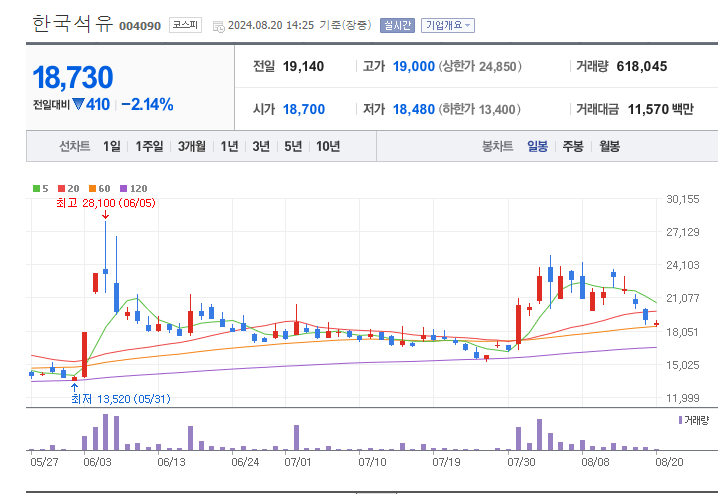Click the -2.14% change rate

(x=147, y=104)
